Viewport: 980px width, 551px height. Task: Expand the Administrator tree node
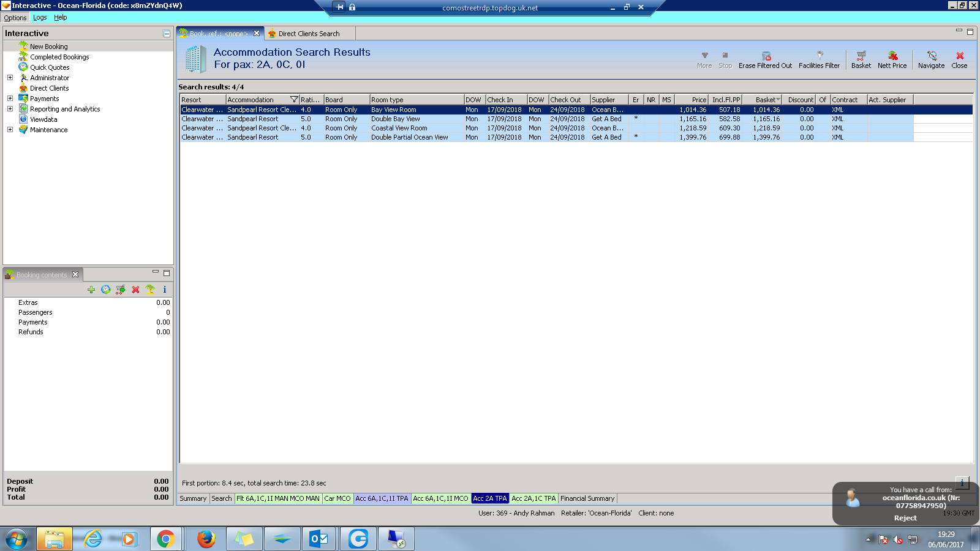(x=10, y=78)
